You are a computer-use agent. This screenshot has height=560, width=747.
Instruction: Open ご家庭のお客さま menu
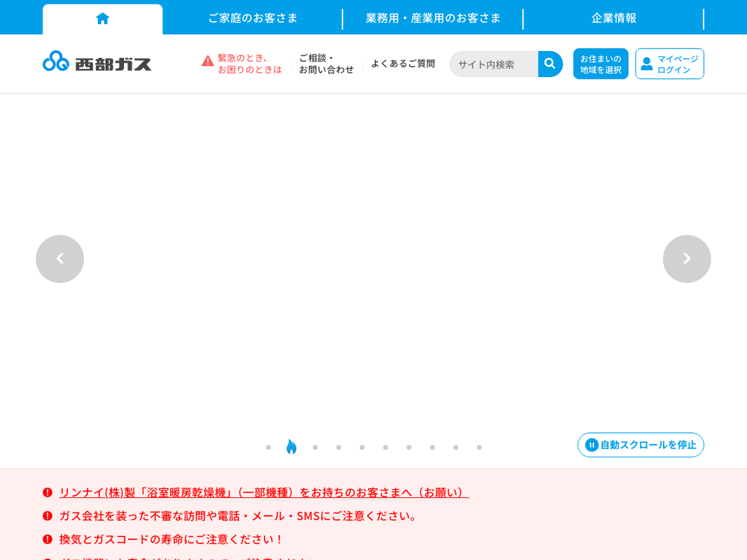pyautogui.click(x=253, y=18)
